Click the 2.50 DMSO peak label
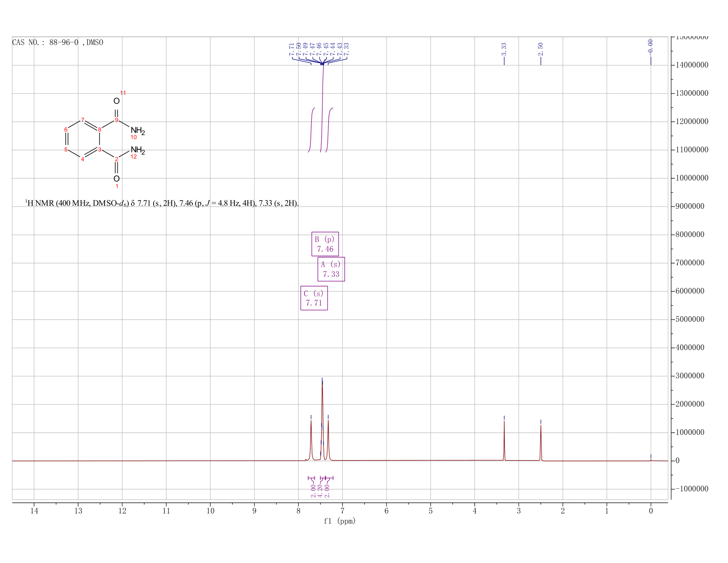The image size is (728, 563). tap(540, 49)
